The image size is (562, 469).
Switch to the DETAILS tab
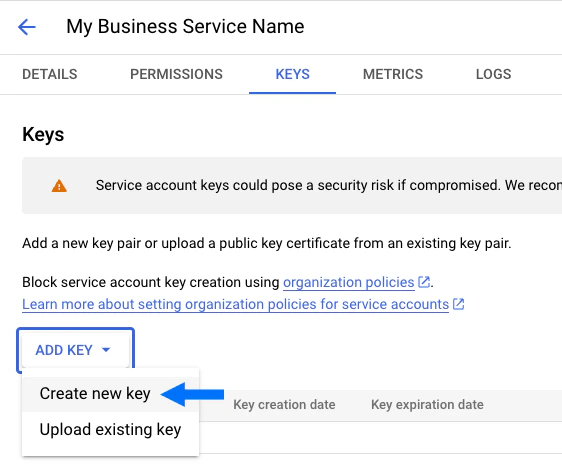[x=50, y=74]
